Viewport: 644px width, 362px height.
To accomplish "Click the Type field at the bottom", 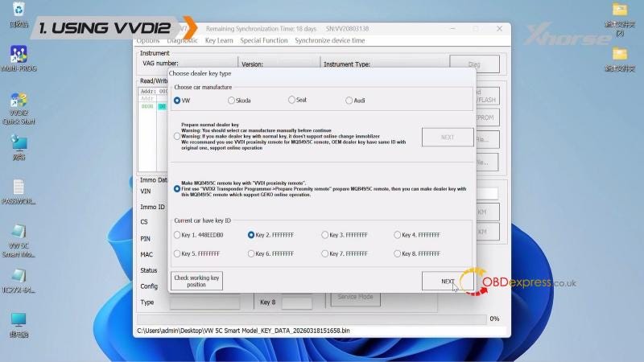I will tap(204, 302).
